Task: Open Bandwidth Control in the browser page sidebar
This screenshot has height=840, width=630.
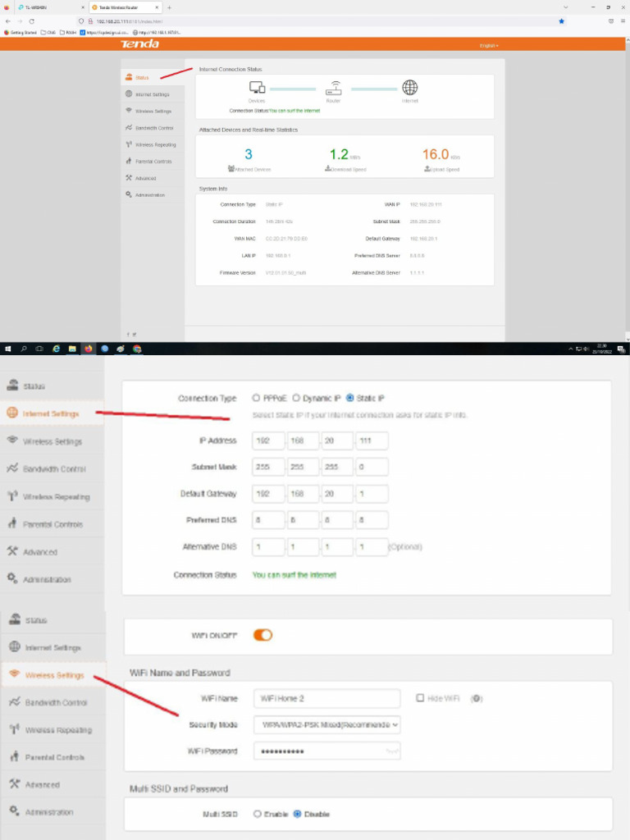Action: pyautogui.click(x=152, y=128)
